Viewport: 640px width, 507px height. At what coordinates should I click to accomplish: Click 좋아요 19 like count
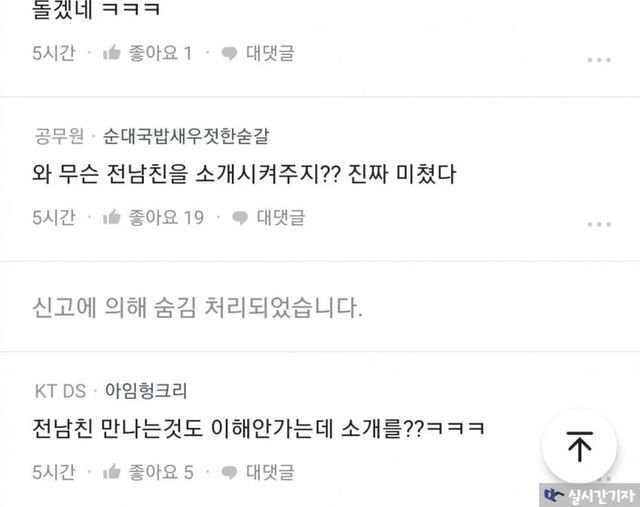pos(166,217)
